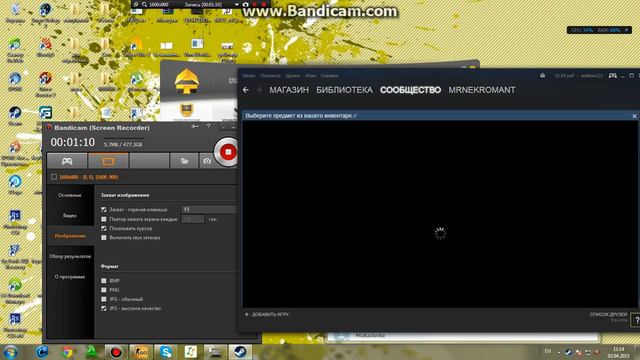Enable shutter sound checkbox in Bandicam
The height and width of the screenshot is (360, 640).
click(x=104, y=238)
